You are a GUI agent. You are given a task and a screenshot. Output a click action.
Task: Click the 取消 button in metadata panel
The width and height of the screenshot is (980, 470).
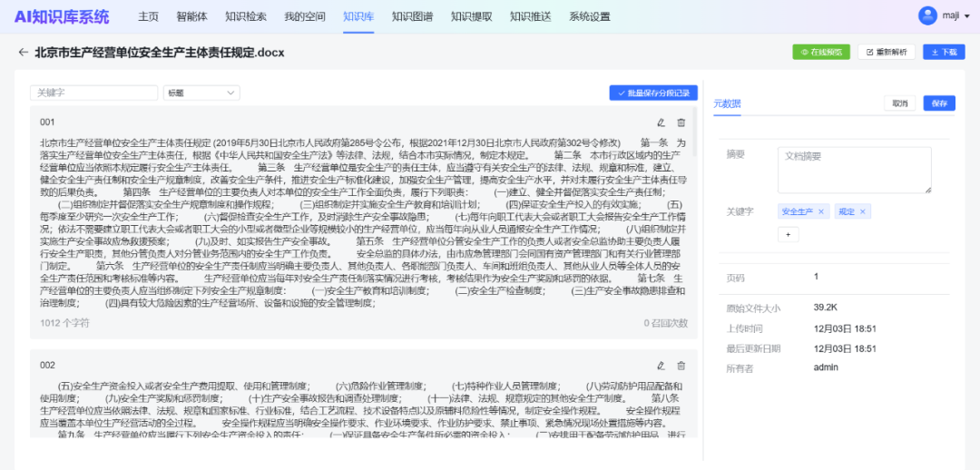coord(900,103)
